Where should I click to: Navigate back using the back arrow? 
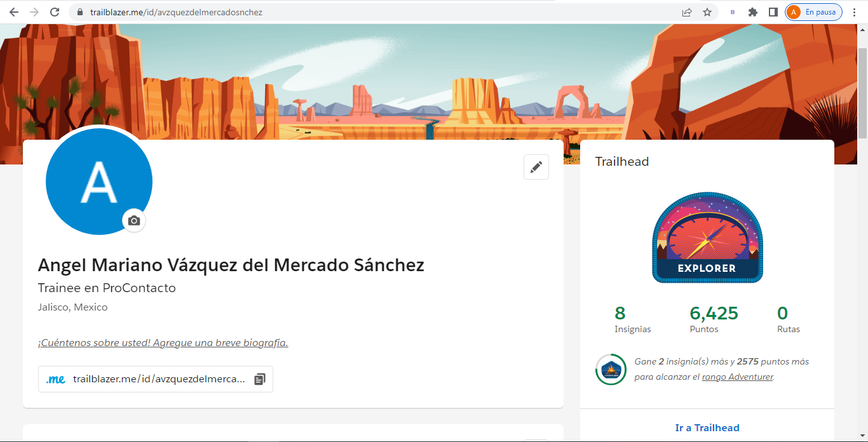(x=13, y=11)
